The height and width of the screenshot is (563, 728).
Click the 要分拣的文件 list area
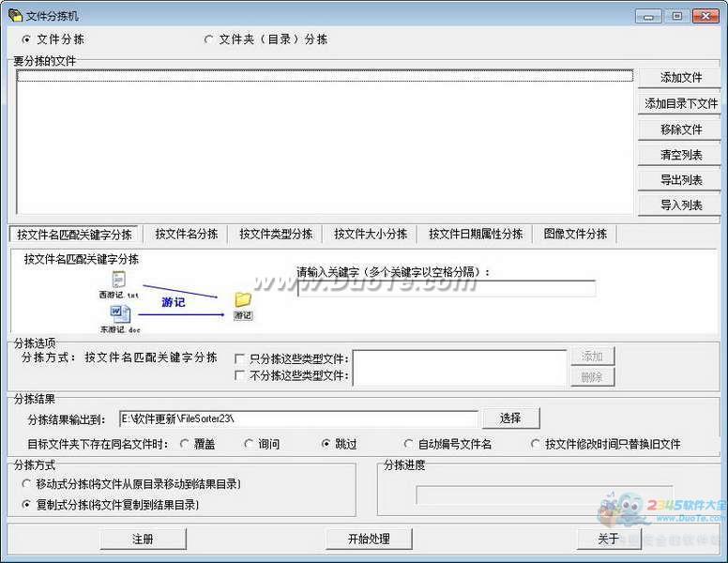tap(325, 142)
